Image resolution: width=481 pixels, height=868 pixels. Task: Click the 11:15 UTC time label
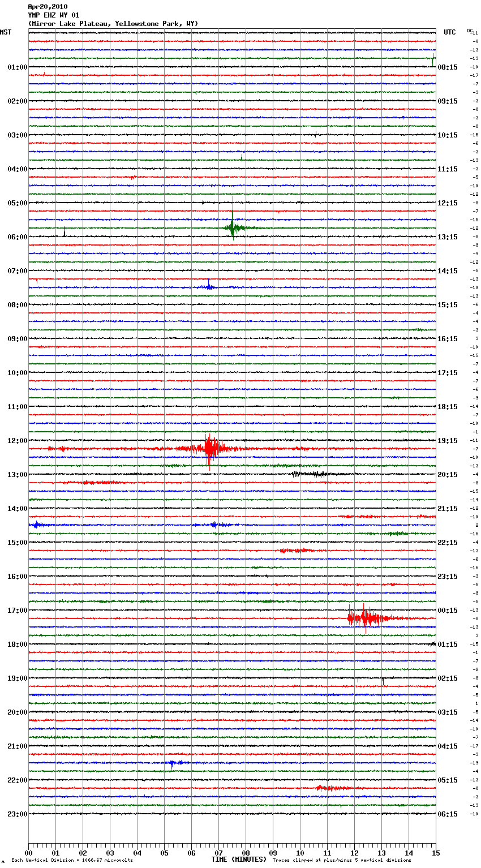[x=448, y=169]
